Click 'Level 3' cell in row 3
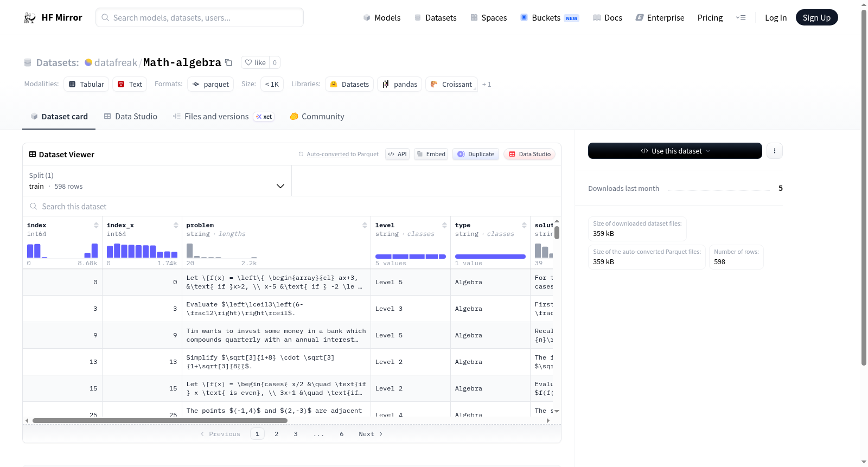868x467 pixels. click(410, 309)
